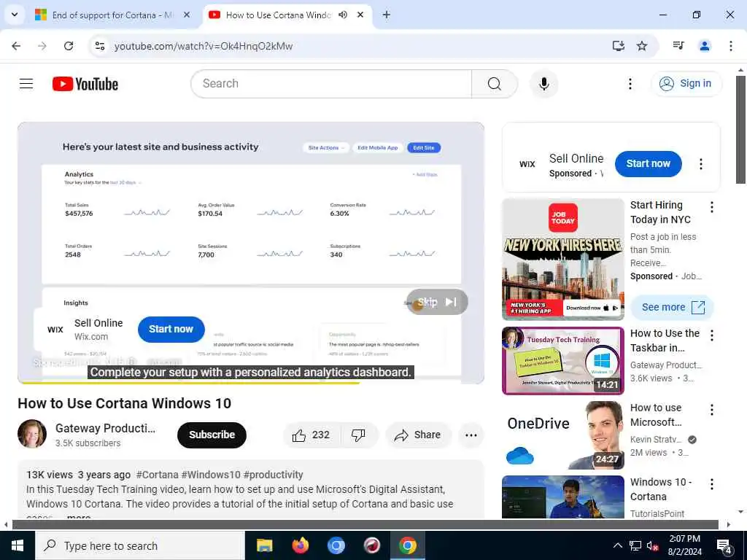
Task: Like the video with thumbs up
Action: coord(311,435)
